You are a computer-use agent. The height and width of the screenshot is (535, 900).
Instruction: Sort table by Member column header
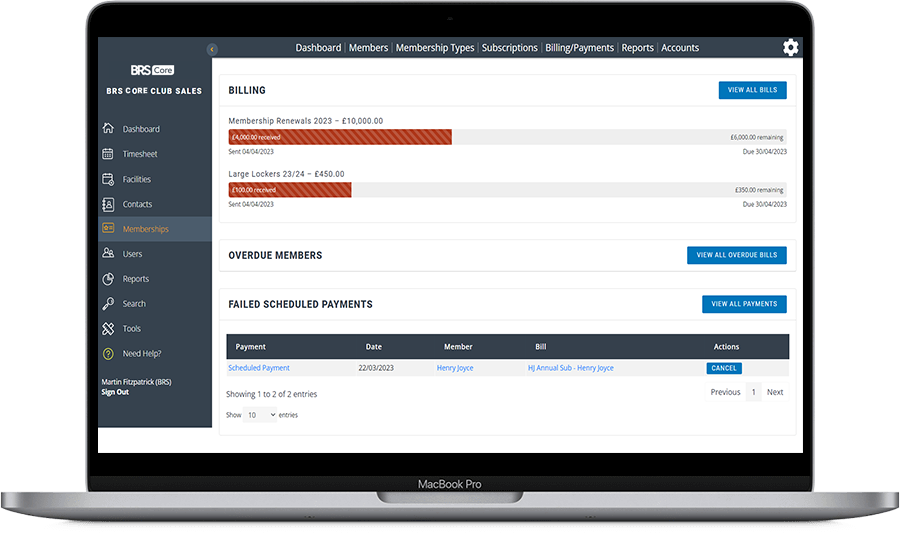(x=458, y=347)
